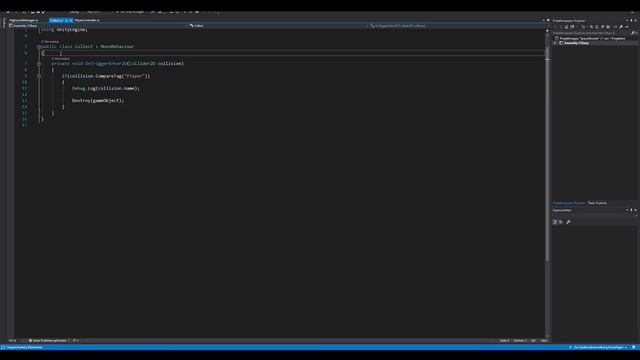This screenshot has width=640, height=360.
Task: Click Collapse All in Solution Explorer
Action: 602,27
